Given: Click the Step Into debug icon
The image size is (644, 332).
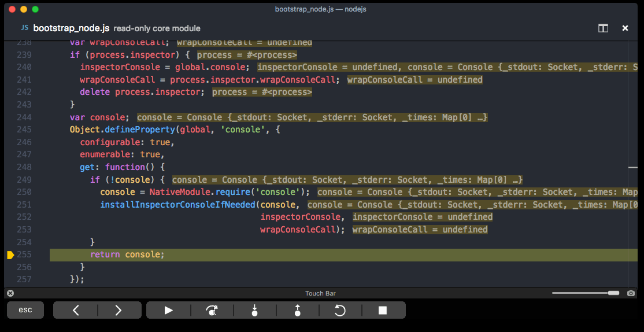Looking at the screenshot, I should [x=254, y=311].
